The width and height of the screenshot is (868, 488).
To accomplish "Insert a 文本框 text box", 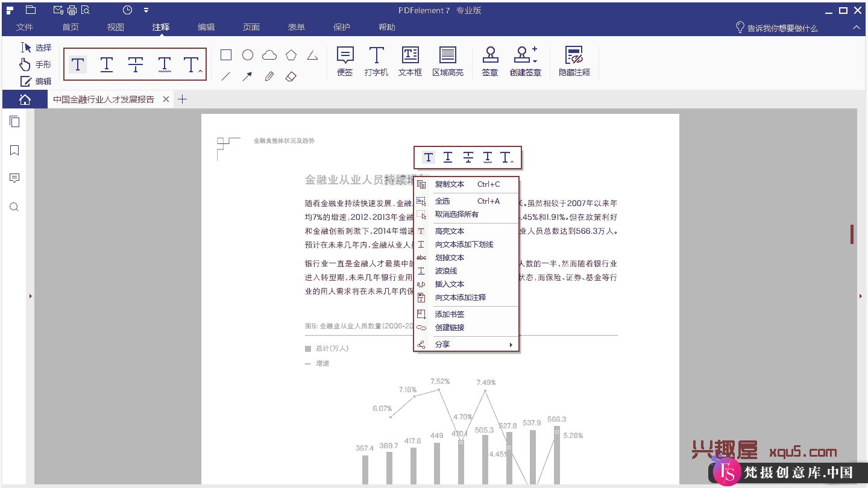I will click(410, 62).
